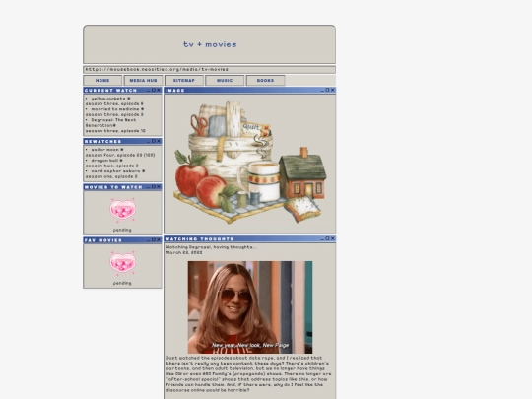Image resolution: width=532 pixels, height=399 pixels.
Task: Maximize the Fav Movies panel
Action: point(154,239)
